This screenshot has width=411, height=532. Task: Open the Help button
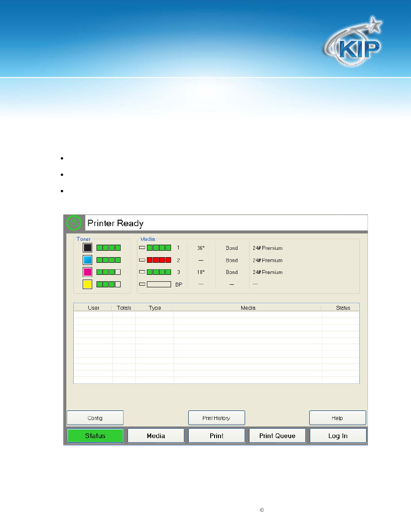coord(337,418)
